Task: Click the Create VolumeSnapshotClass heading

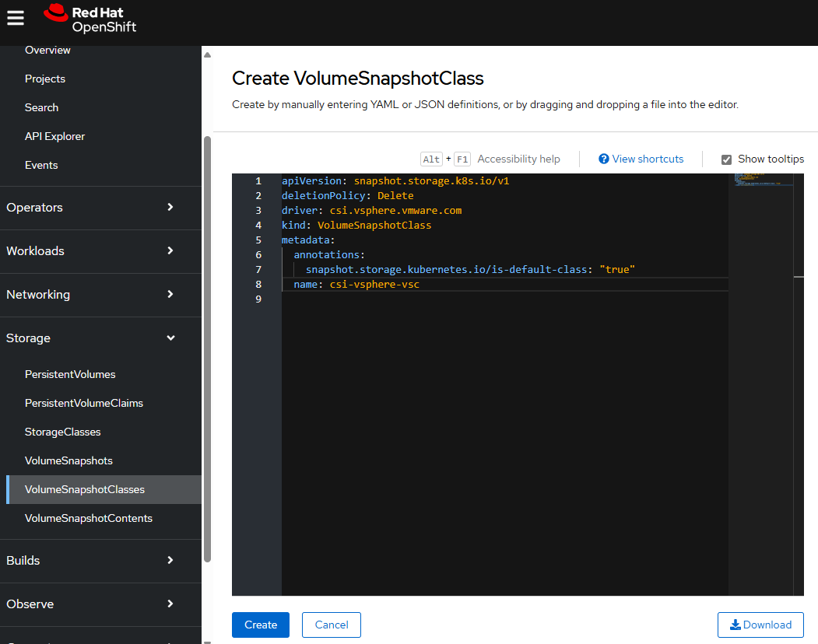Action: click(x=358, y=79)
